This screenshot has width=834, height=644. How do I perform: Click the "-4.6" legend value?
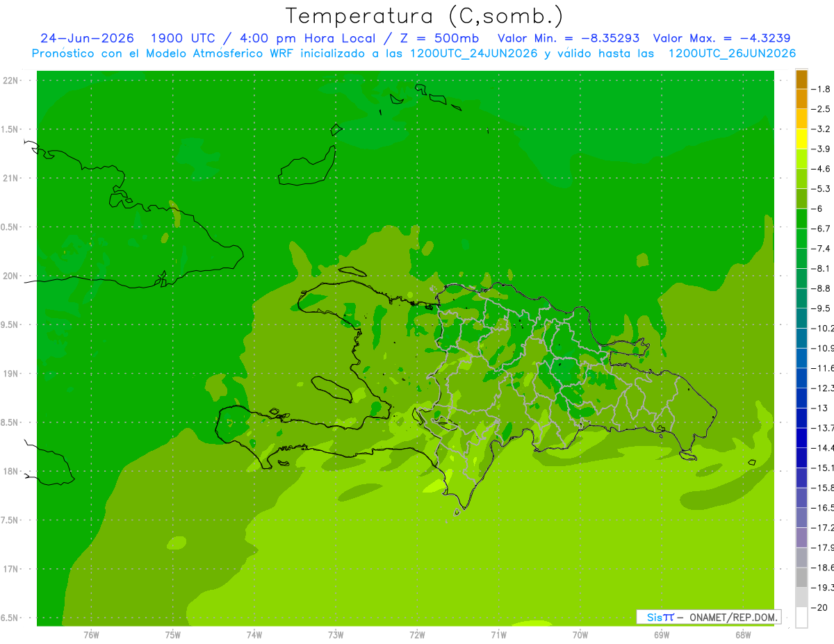click(821, 169)
